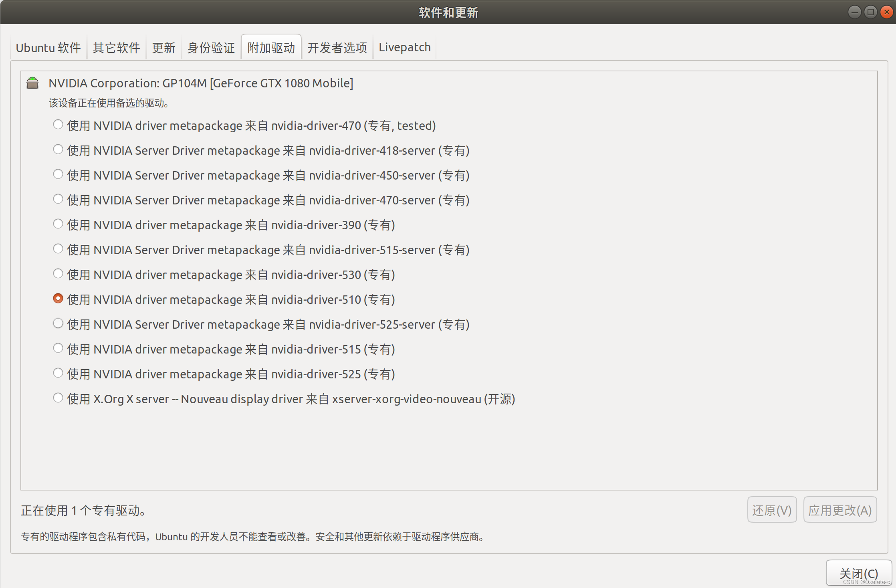Click the package icon beside NVIDIA Corporation

[x=32, y=83]
